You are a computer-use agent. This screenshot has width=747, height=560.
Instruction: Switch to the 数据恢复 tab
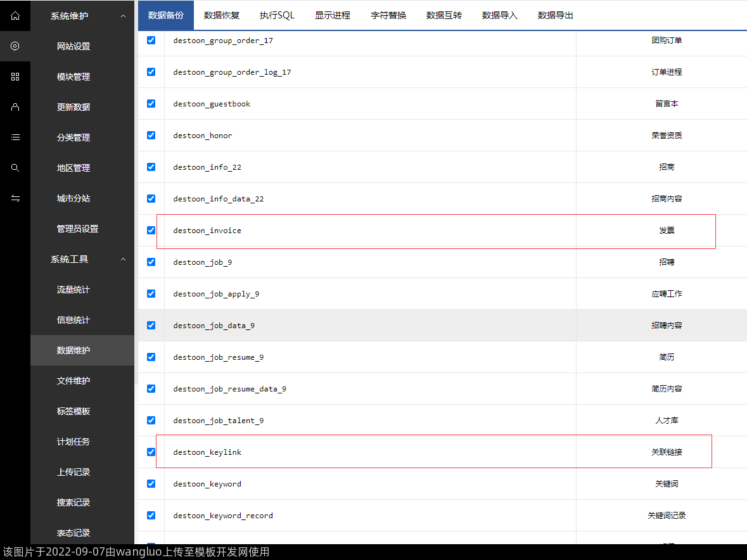click(221, 15)
